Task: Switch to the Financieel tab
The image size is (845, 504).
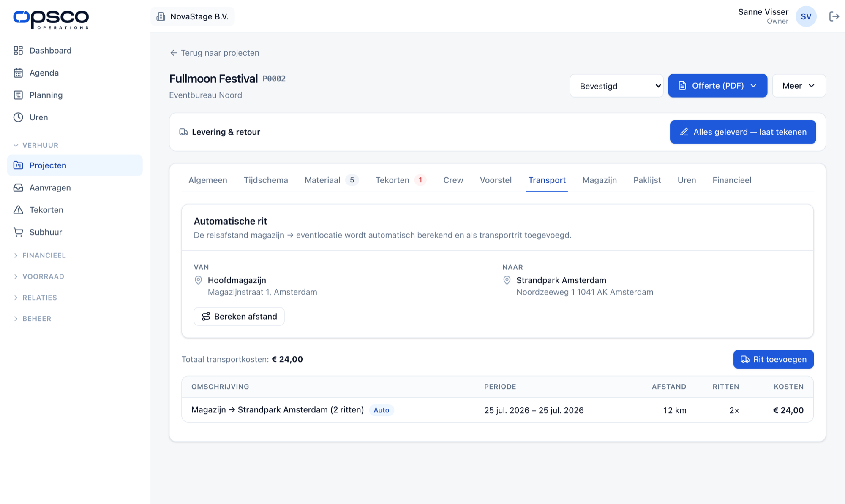Action: [x=732, y=180]
